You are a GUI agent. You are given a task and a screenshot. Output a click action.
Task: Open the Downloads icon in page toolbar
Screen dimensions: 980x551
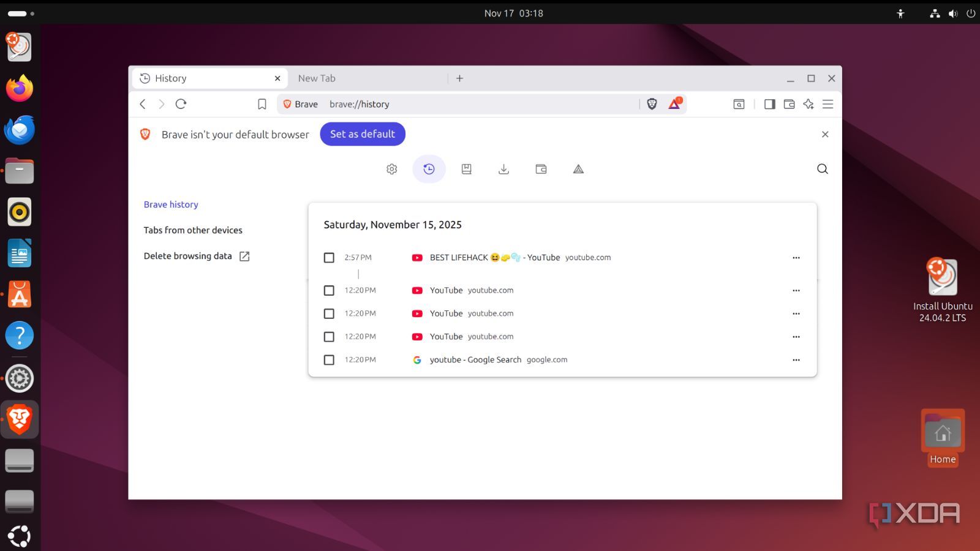click(x=503, y=169)
